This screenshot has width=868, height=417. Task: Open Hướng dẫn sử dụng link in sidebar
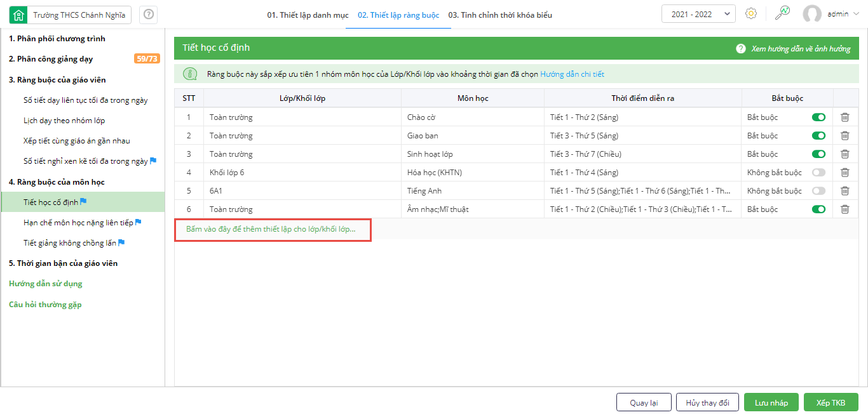click(46, 284)
